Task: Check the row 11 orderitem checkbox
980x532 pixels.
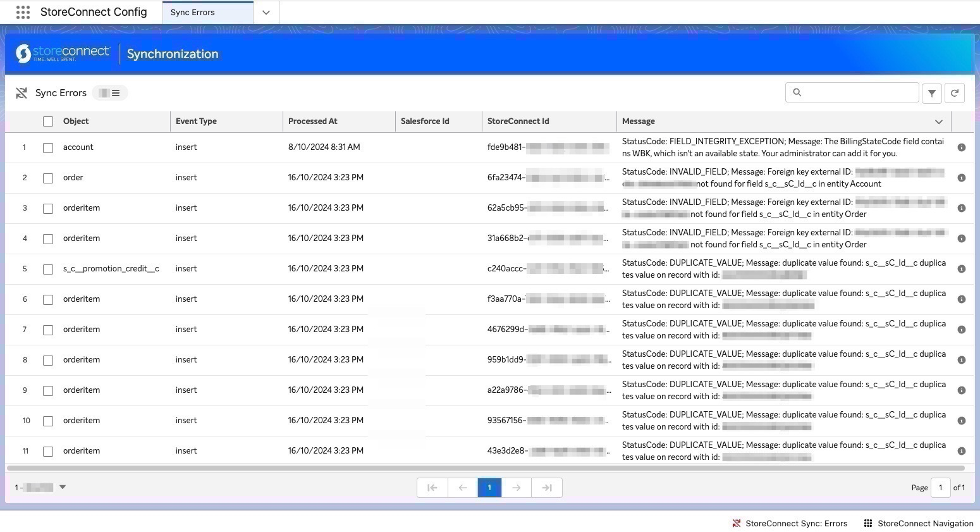Action: [x=48, y=452]
